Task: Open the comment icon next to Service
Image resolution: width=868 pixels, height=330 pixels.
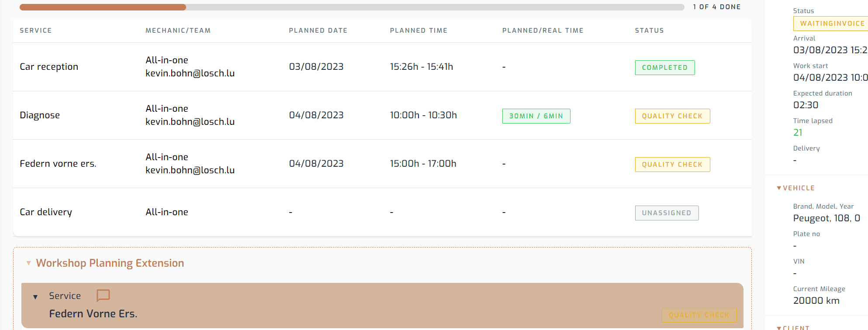Action: point(103,296)
